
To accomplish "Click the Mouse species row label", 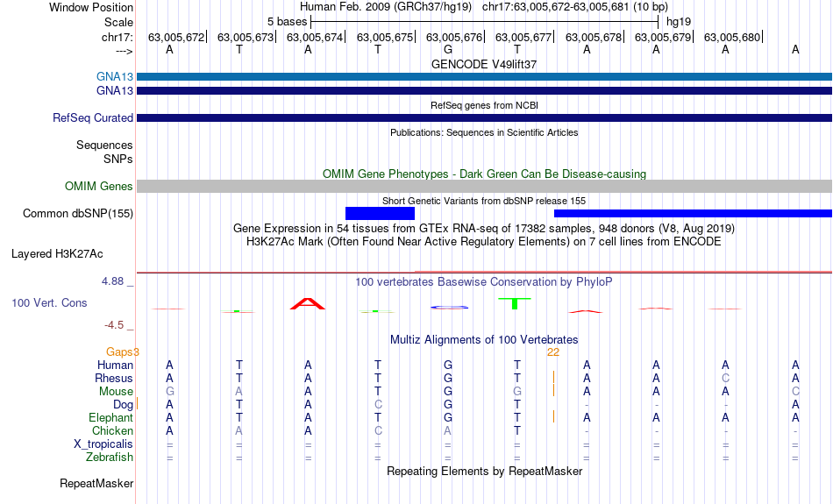I will point(116,392).
